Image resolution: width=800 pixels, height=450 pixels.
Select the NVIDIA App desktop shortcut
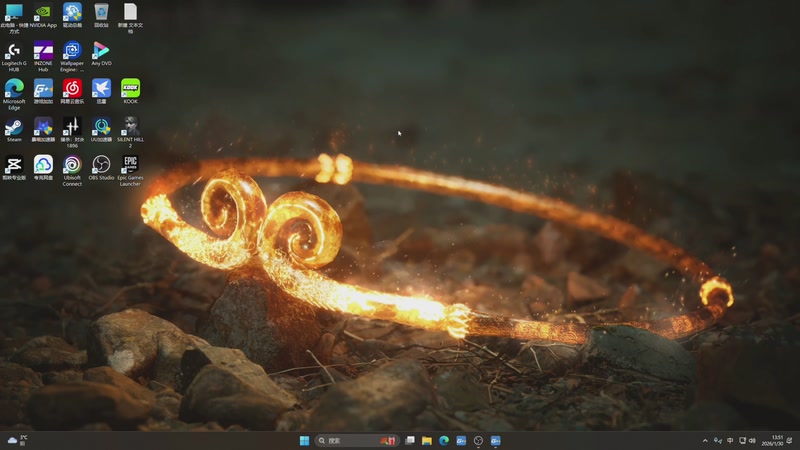pyautogui.click(x=43, y=15)
